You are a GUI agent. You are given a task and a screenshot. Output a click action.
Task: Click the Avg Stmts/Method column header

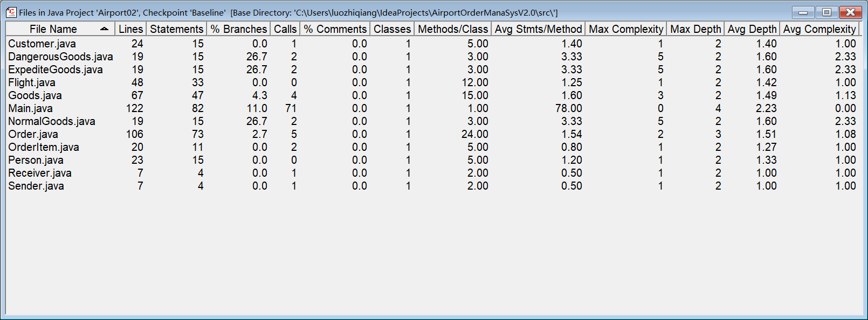(538, 29)
